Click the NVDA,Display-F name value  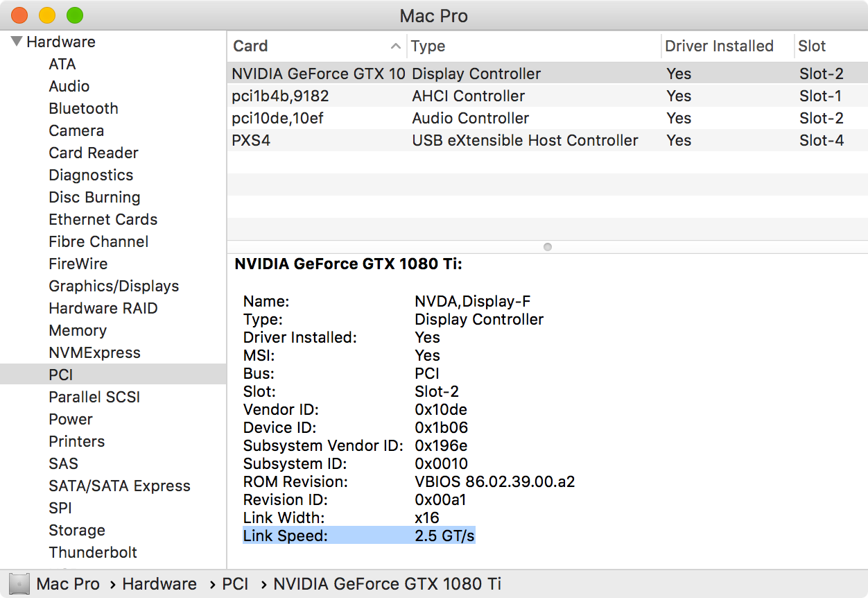coord(473,301)
